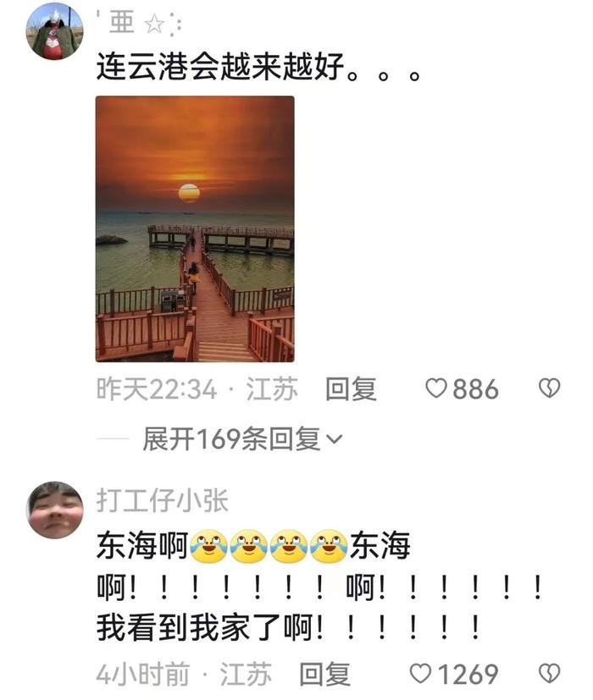Like 打工仔小张's comment with 1269 likes
The height and width of the screenshot is (700, 593).
pyautogui.click(x=420, y=674)
